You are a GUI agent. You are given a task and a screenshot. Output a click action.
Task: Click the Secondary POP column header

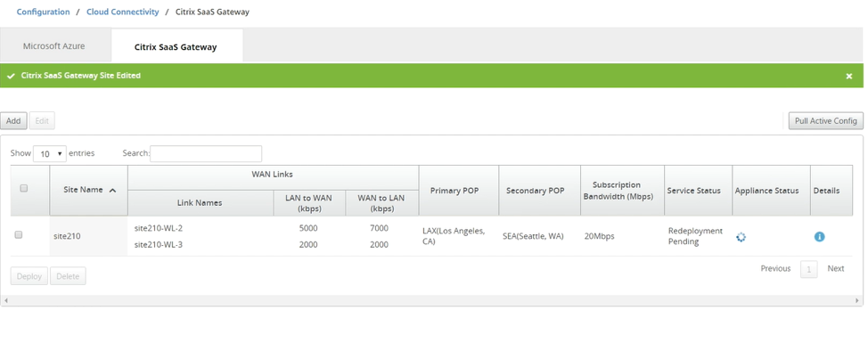539,191
